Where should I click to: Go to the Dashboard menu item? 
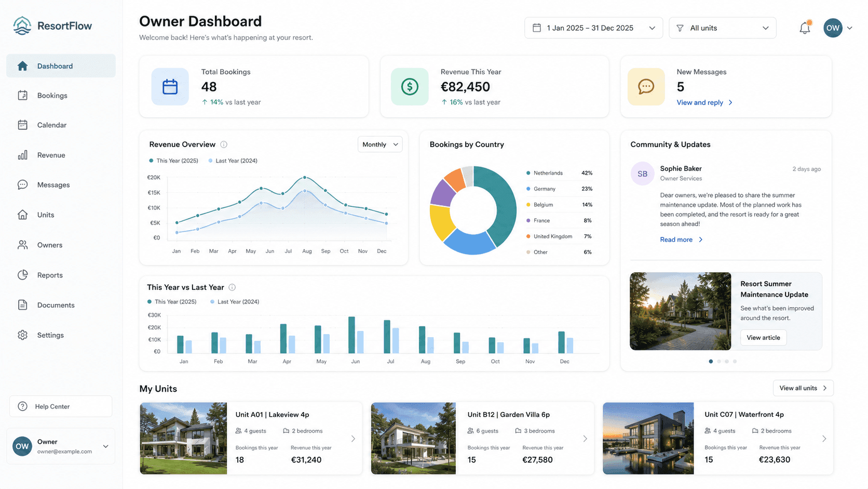click(x=61, y=66)
